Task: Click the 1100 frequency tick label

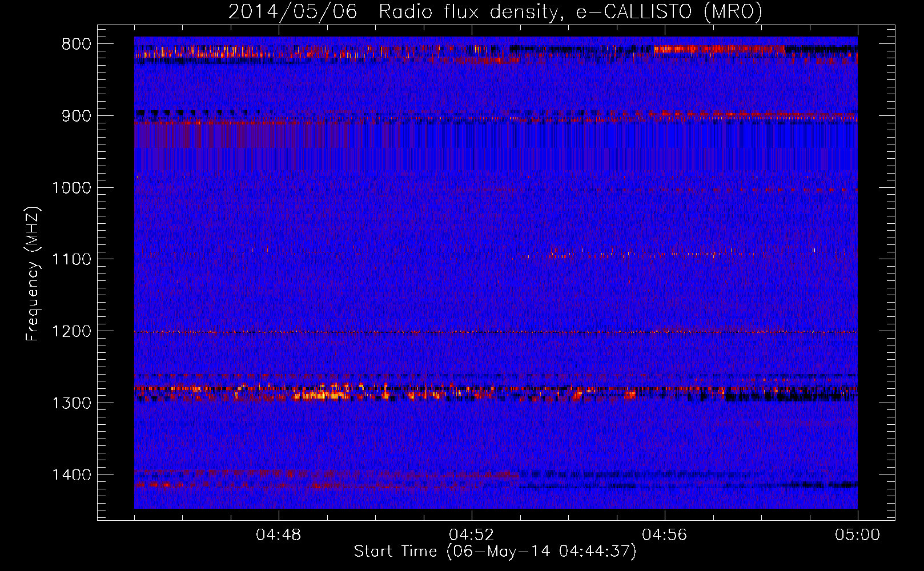Action: (71, 260)
